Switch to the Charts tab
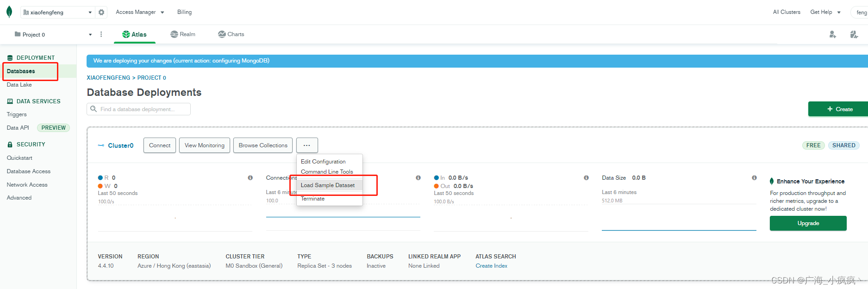868x289 pixels. [231, 34]
